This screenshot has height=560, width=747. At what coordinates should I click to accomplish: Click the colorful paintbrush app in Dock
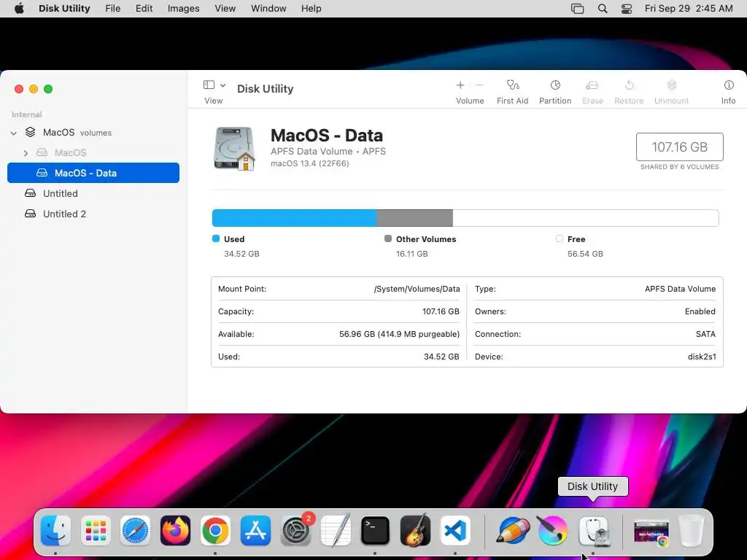[x=553, y=531]
